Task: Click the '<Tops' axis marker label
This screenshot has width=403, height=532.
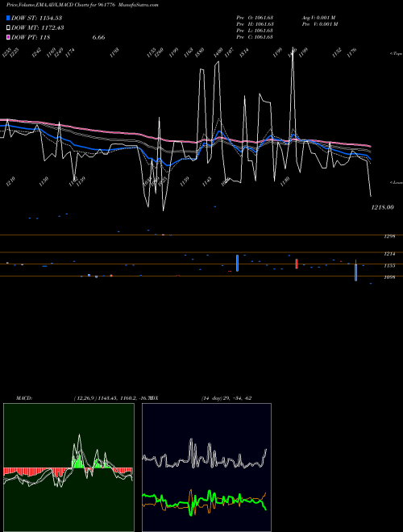Action: pyautogui.click(x=397, y=54)
